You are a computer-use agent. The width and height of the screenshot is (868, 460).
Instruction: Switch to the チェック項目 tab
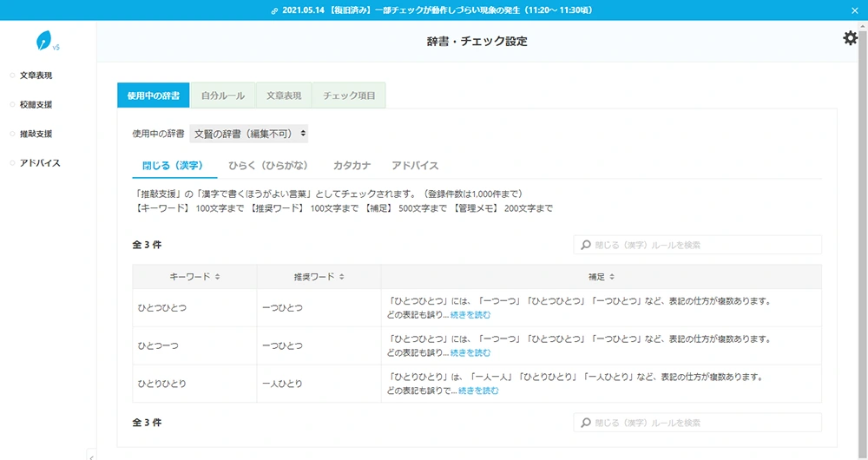coord(349,95)
